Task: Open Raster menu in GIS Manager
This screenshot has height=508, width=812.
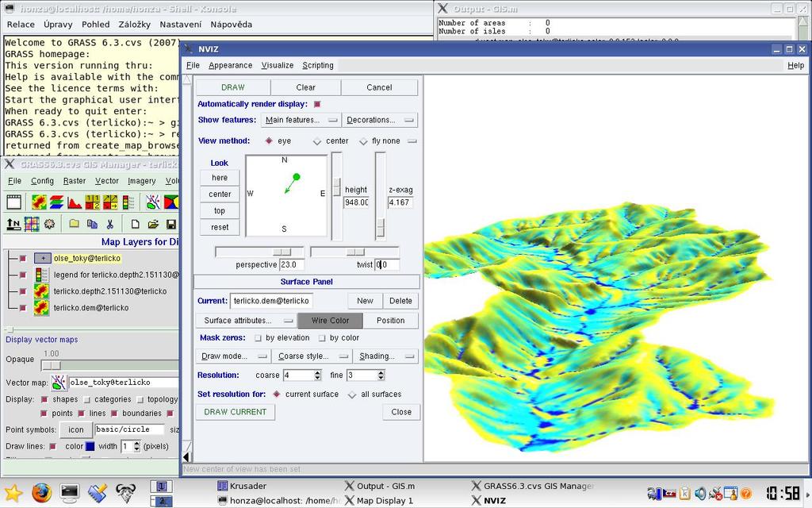Action: (75, 181)
